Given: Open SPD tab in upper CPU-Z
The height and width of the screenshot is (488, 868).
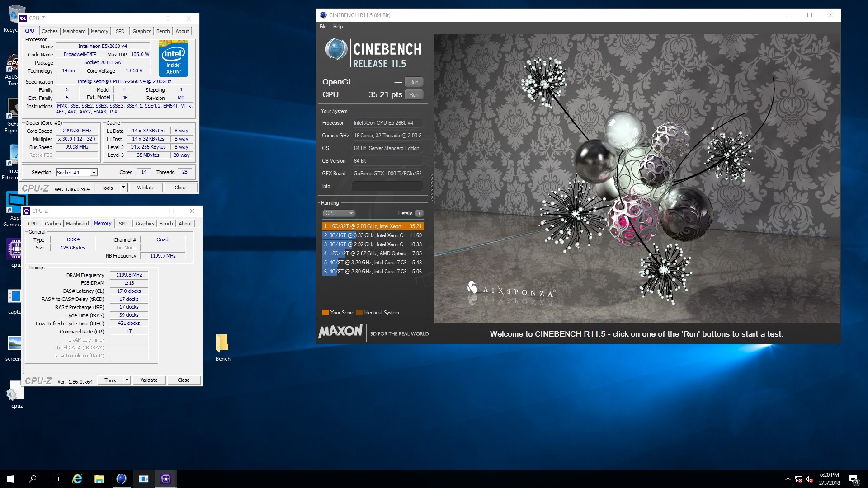Looking at the screenshot, I should click(x=120, y=31).
